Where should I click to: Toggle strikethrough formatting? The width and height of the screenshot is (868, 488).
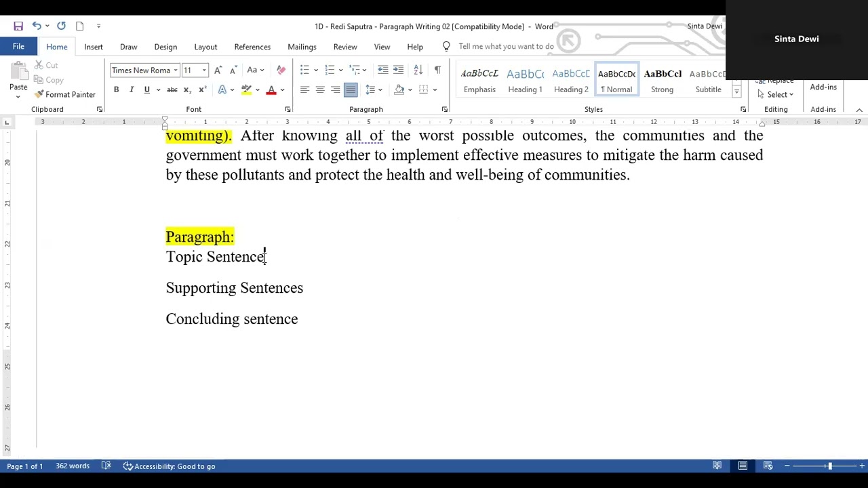pyautogui.click(x=172, y=89)
